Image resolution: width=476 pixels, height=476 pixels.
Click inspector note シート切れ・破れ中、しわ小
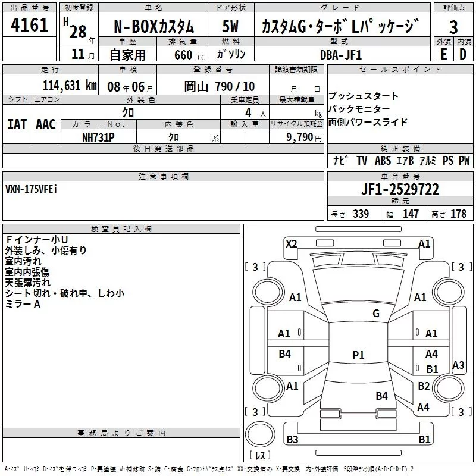(x=65, y=293)
